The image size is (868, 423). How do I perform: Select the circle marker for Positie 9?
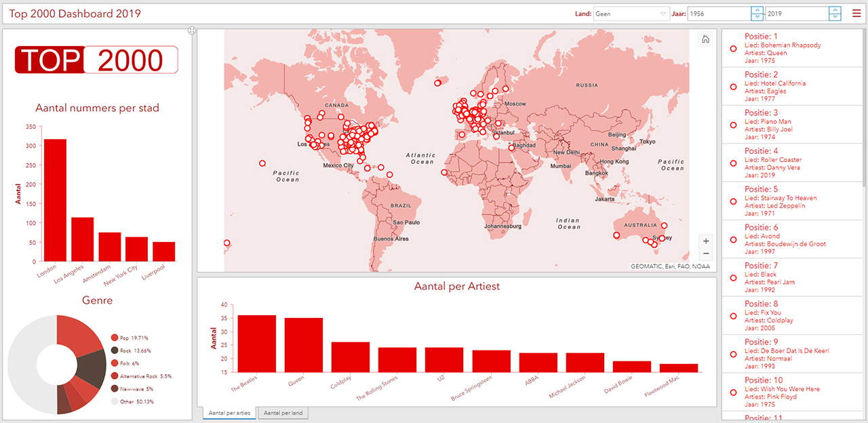pyautogui.click(x=733, y=355)
